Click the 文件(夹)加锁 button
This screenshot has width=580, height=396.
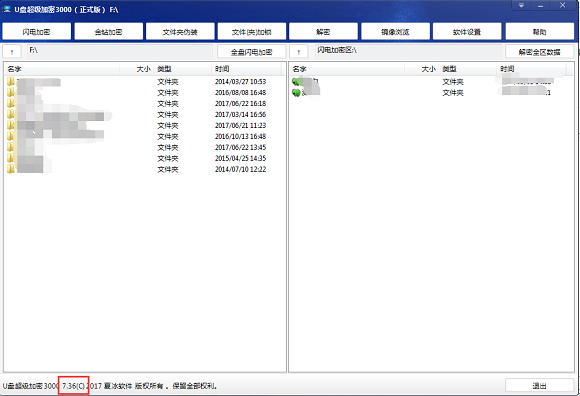tap(252, 32)
